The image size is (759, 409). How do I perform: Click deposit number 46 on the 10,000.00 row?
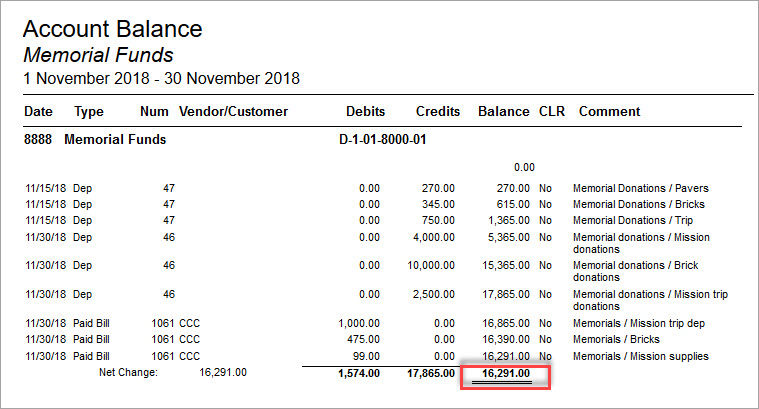[169, 265]
